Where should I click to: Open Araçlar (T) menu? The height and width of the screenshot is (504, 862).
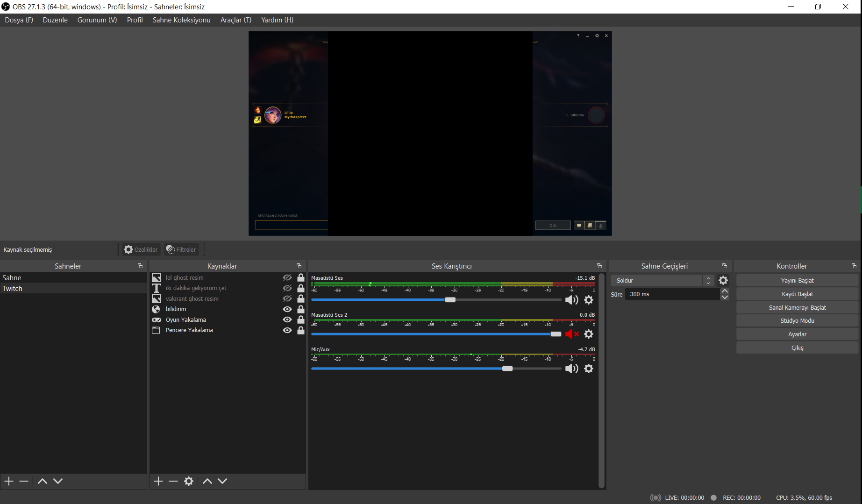pos(236,20)
